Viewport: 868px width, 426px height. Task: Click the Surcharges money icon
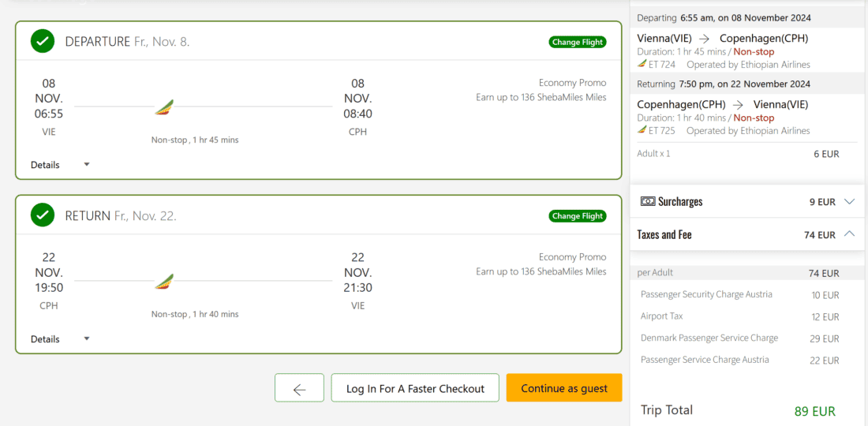point(648,201)
